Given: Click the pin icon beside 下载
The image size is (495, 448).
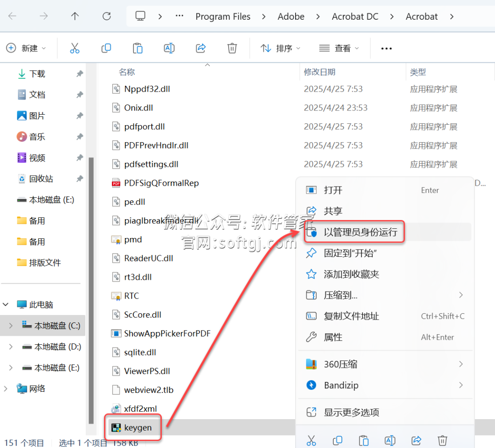Looking at the screenshot, I should pos(80,74).
